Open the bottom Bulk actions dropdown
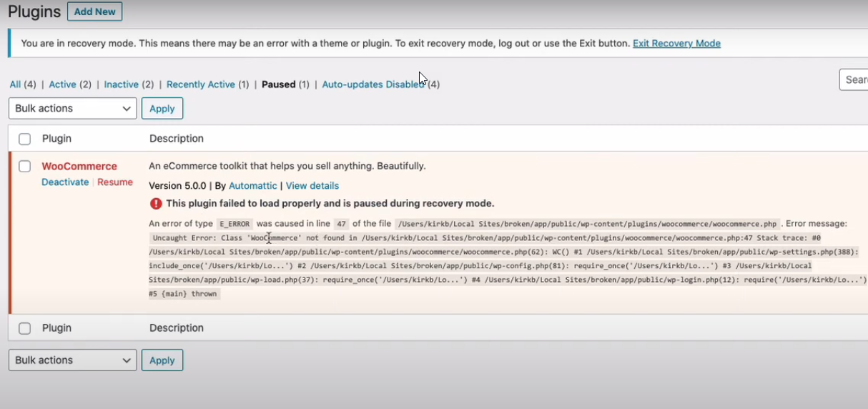Screen dimensions: 868x409 coord(72,360)
